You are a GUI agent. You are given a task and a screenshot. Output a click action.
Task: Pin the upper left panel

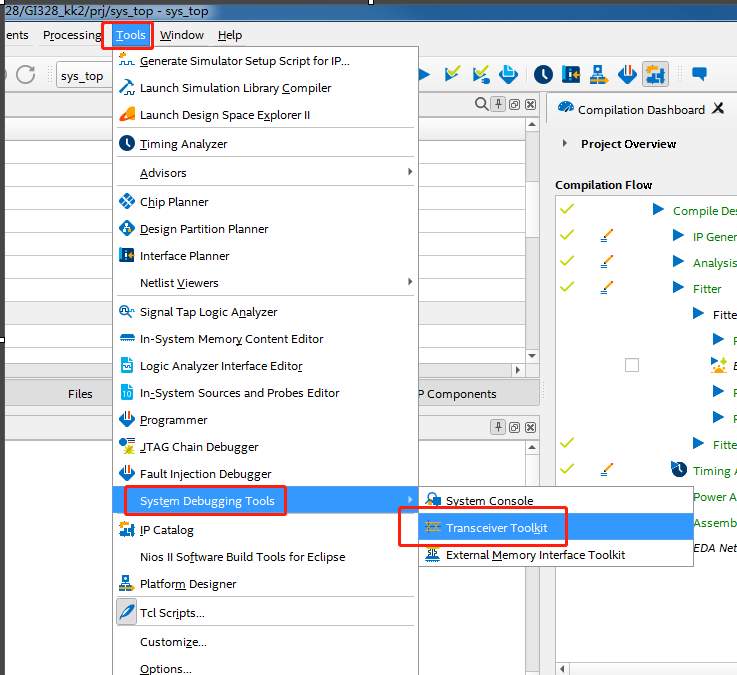tap(498, 104)
